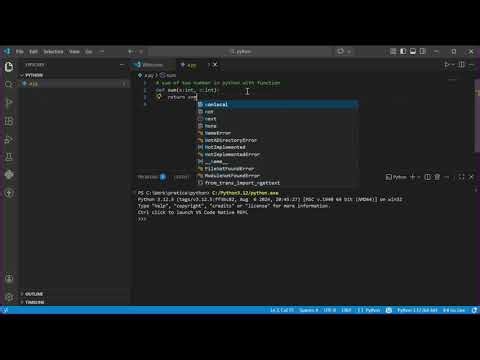
Task: Open the Edit menu
Action: 33,52
